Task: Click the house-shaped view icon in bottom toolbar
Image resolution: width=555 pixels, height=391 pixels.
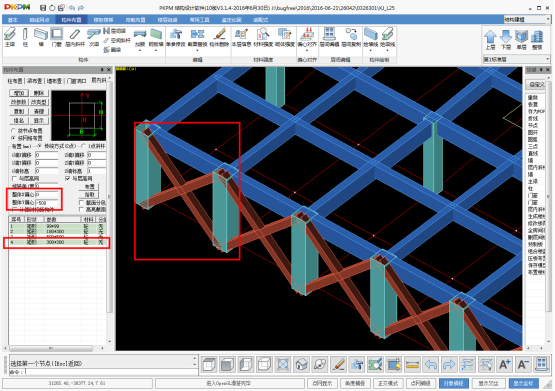Action: (x=301, y=364)
